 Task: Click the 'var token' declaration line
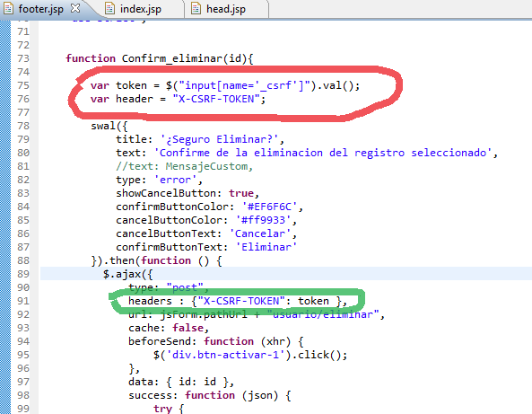(x=225, y=85)
